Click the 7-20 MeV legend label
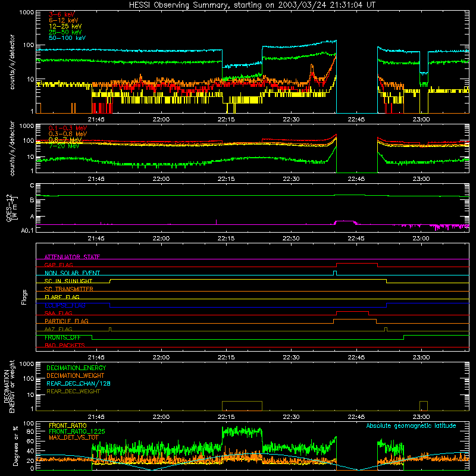 pos(64,146)
